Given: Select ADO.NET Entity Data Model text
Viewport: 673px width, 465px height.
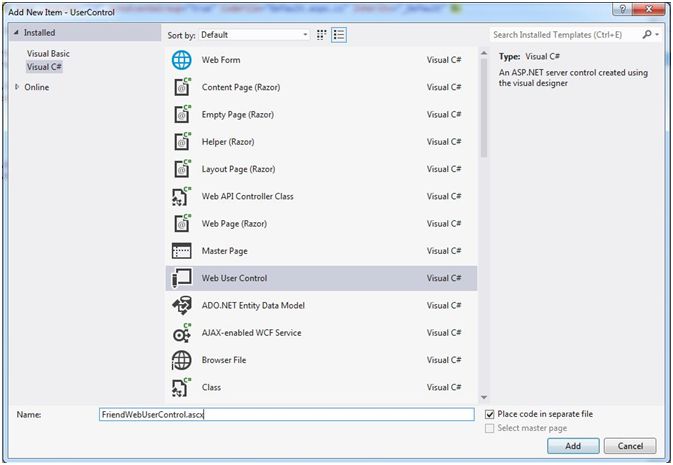Looking at the screenshot, I should coord(253,305).
